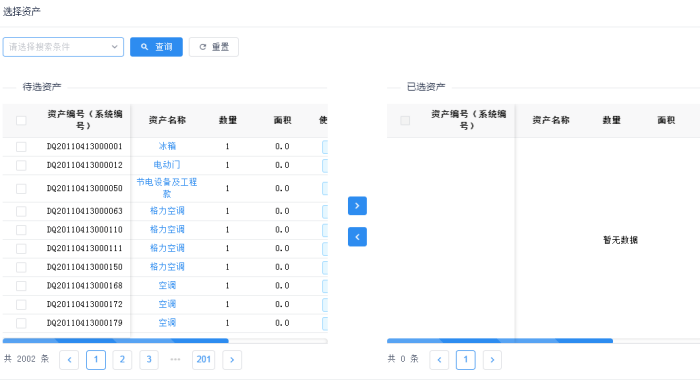Click the ellipsis jump-pages control
The width and height of the screenshot is (700, 382).
tap(175, 360)
